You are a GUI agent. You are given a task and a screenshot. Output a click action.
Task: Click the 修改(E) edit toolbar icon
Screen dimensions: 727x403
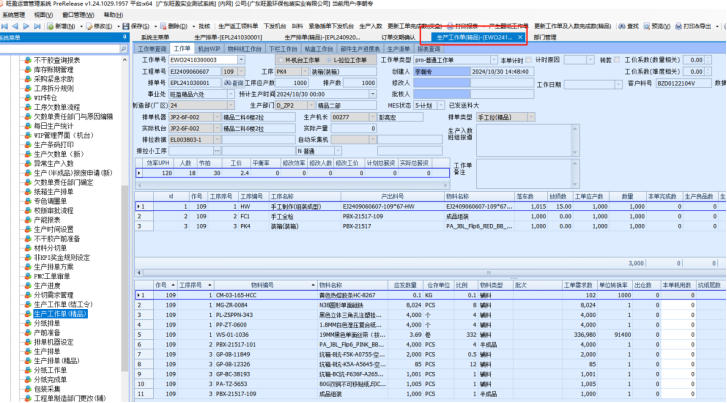[89, 26]
